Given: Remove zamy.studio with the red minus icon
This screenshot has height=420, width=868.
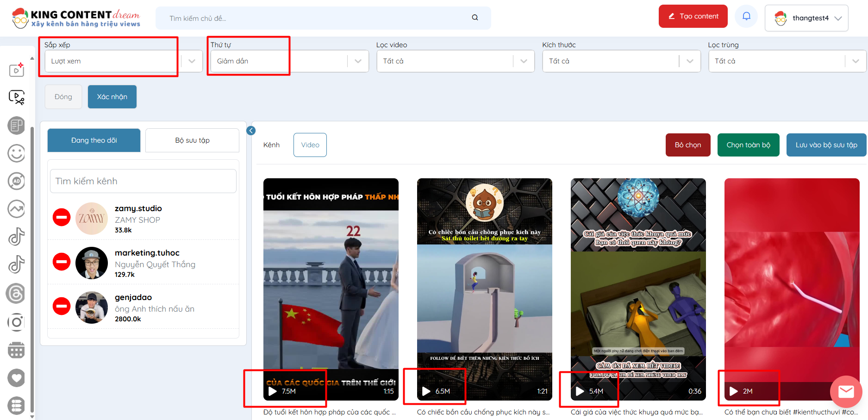Looking at the screenshot, I should (x=62, y=217).
